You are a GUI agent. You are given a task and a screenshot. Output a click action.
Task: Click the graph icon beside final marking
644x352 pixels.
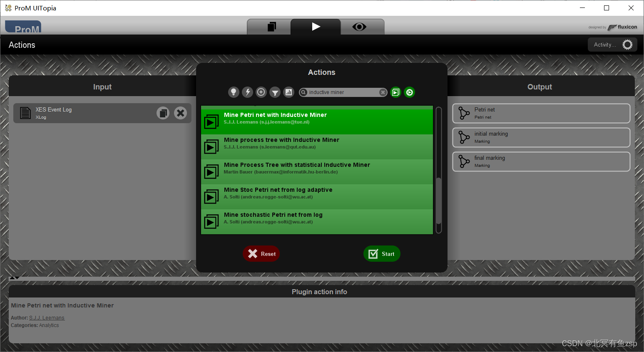[464, 161]
